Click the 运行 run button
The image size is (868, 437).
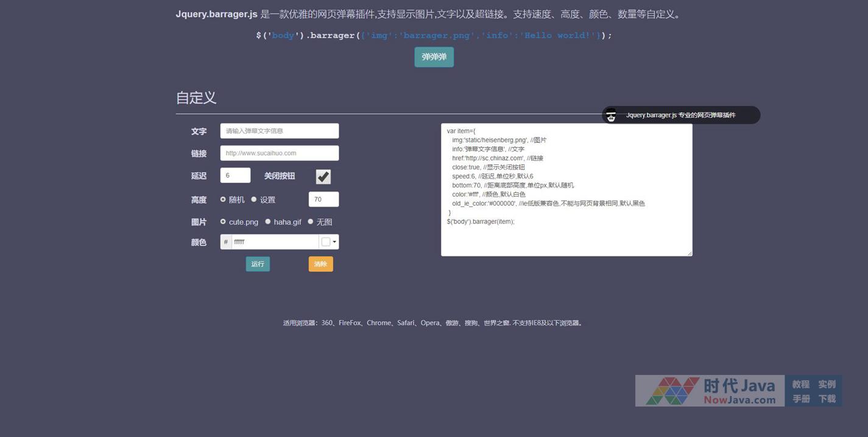click(258, 264)
